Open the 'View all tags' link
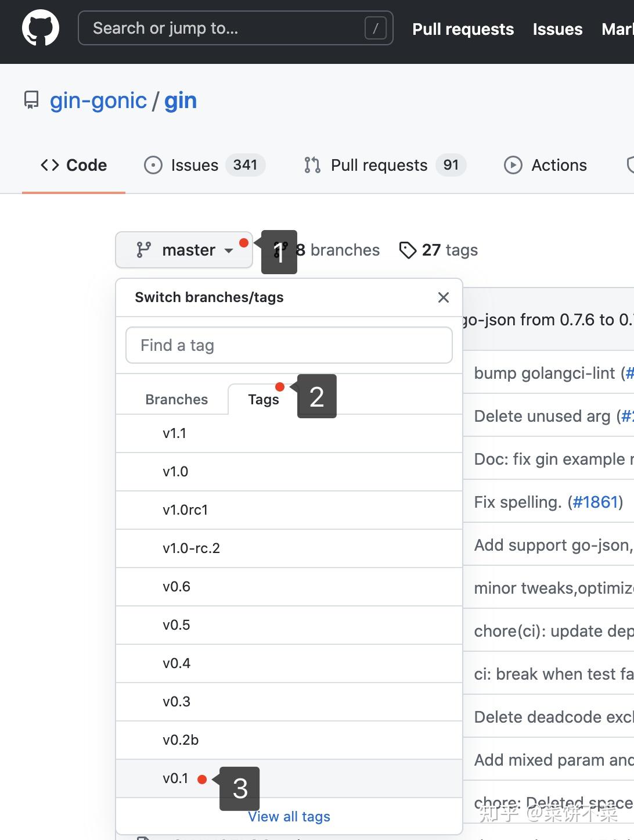 tap(289, 816)
